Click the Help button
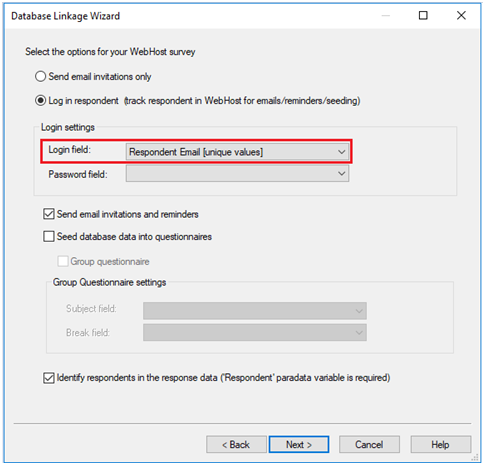Image resolution: width=485 pixels, height=465 pixels. coord(440,445)
